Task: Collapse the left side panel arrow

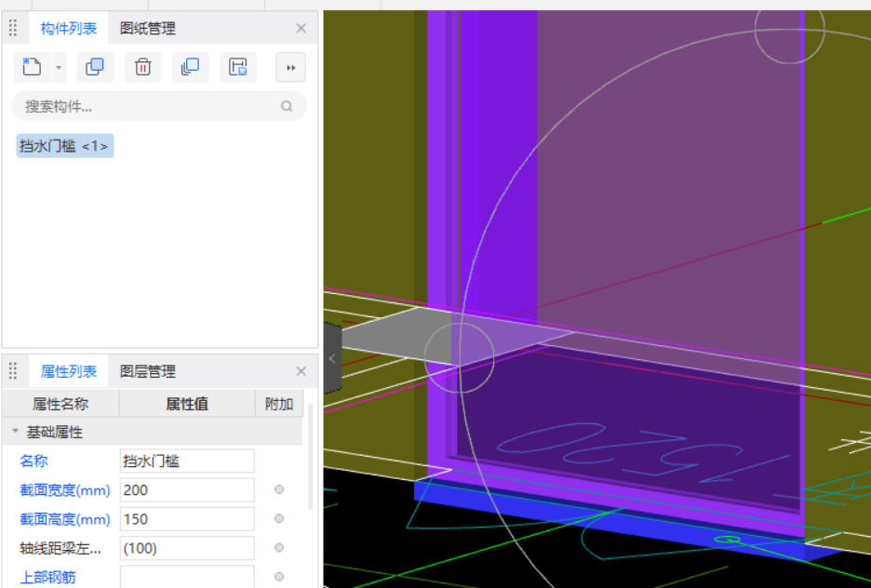Action: (x=332, y=358)
